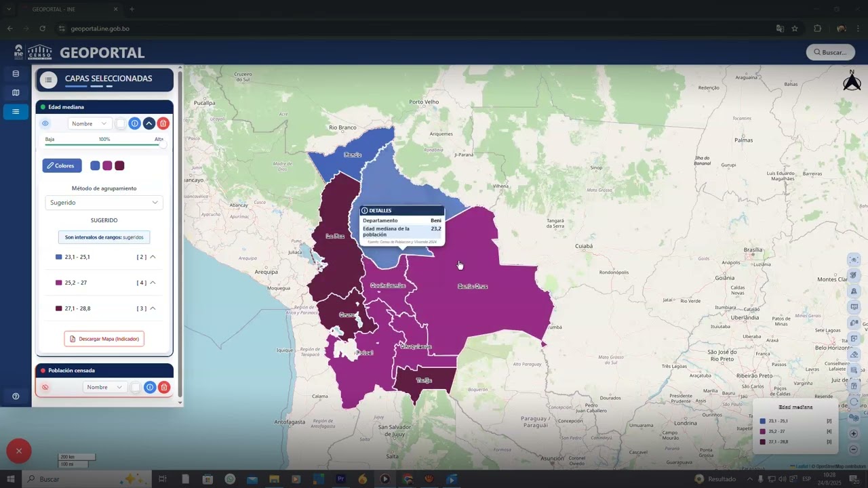Pick the dark maroon color swatch
Viewport: 868px width, 488px height.
(x=119, y=165)
